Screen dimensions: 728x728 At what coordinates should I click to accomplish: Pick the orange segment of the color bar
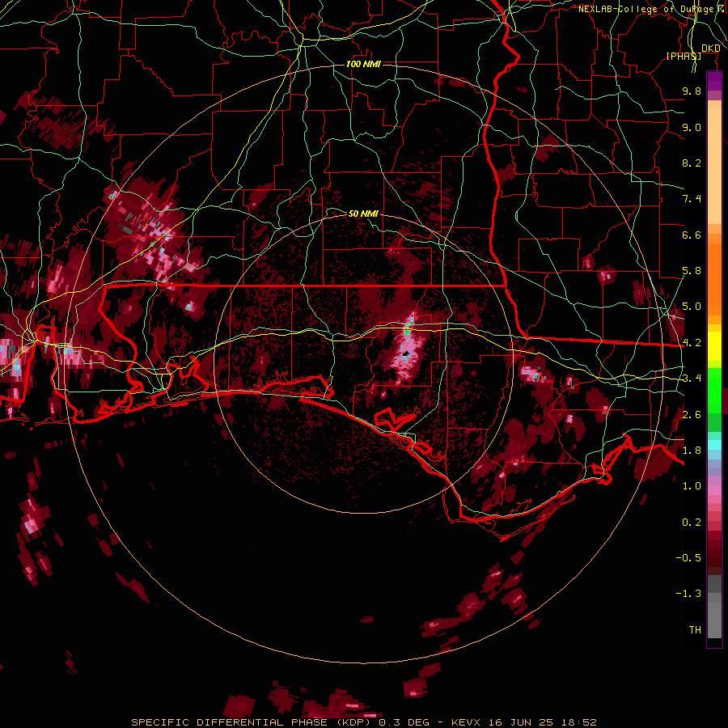[714, 278]
